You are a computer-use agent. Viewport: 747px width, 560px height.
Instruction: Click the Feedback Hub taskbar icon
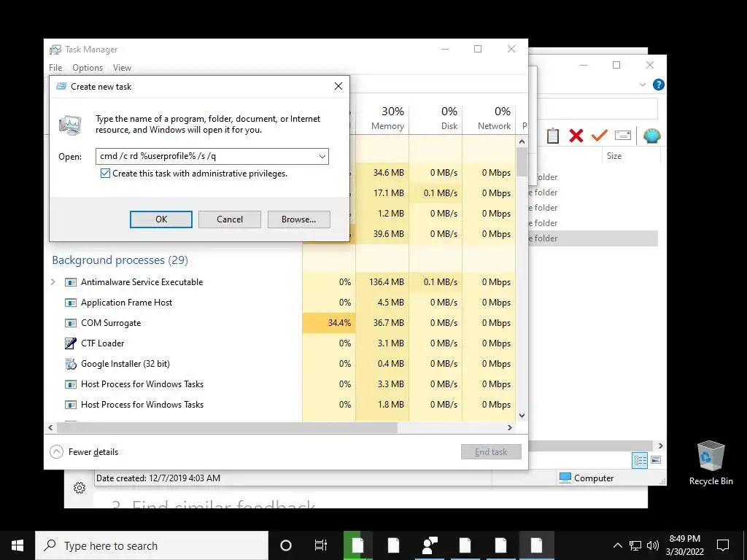coord(429,545)
